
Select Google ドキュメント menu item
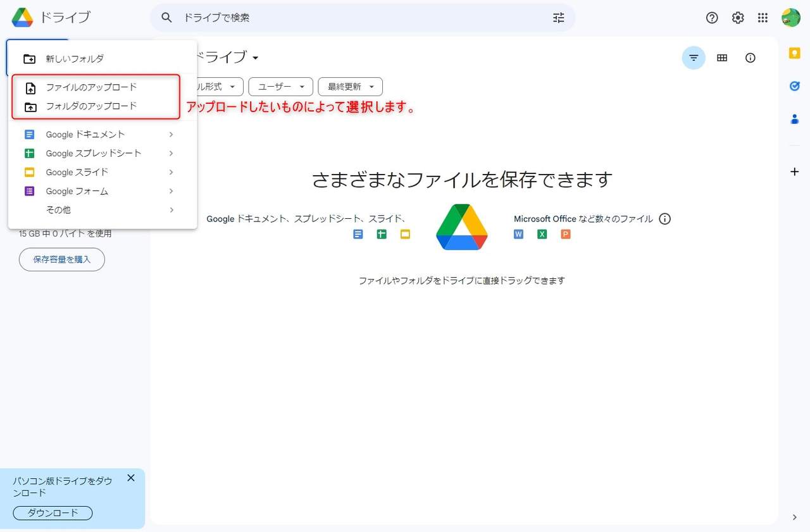103,134
